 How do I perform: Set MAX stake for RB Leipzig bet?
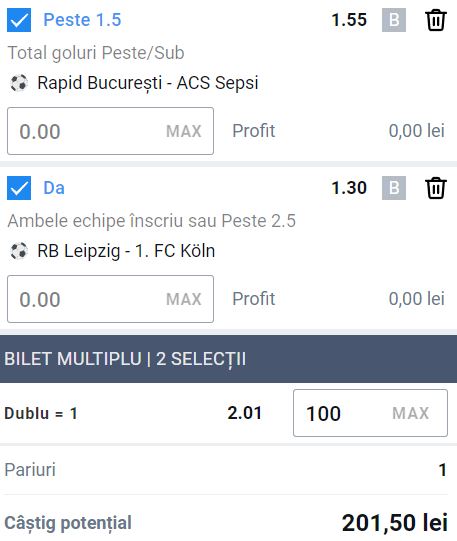184,299
